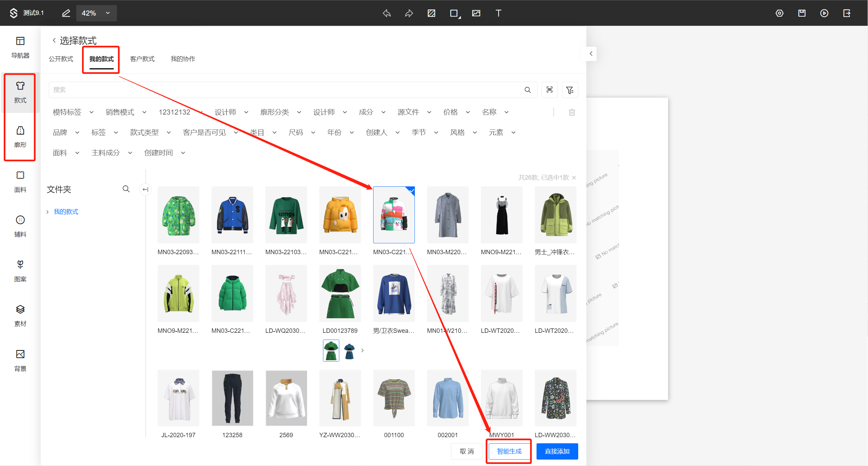The height and width of the screenshot is (466, 868).
Task: Choose the green color variant of LD00123789
Action: coord(331,351)
